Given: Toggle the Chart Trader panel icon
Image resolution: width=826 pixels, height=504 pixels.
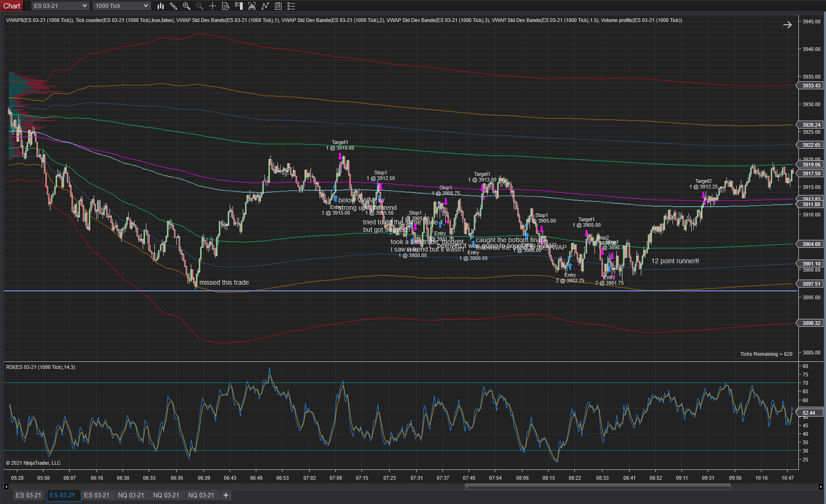Looking at the screenshot, I should (239, 6).
